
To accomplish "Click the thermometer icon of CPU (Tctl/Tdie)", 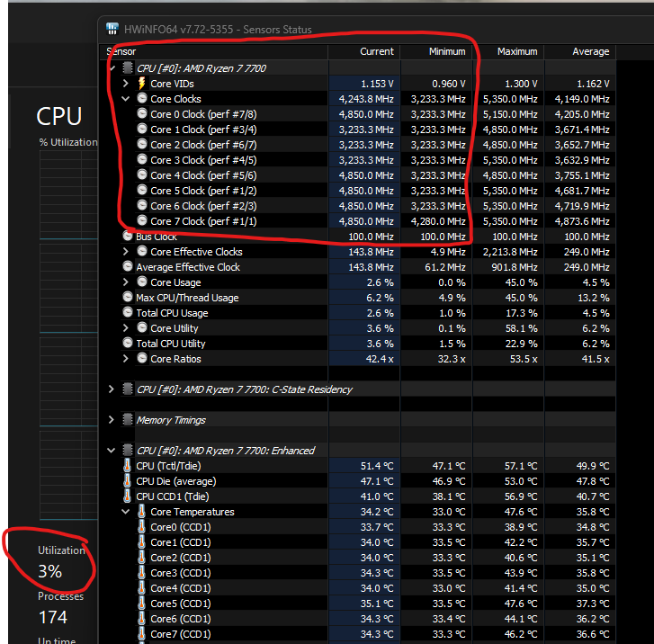I will [127, 466].
